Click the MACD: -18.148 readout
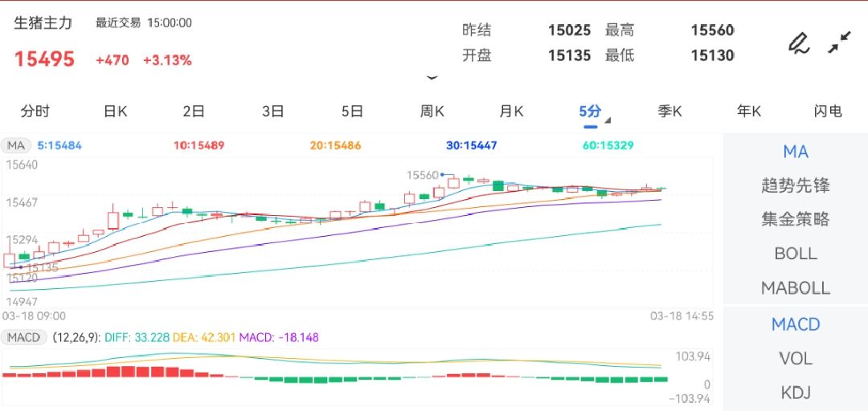 (279, 337)
